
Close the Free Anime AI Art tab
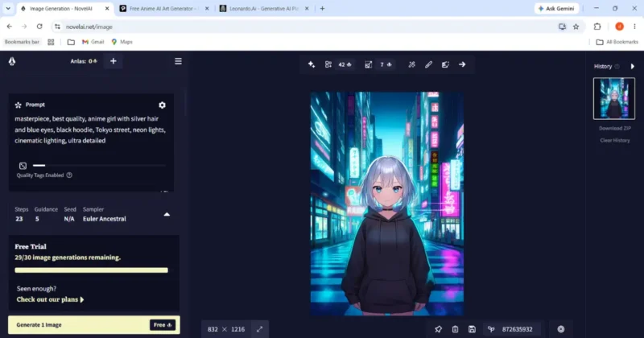tap(207, 8)
